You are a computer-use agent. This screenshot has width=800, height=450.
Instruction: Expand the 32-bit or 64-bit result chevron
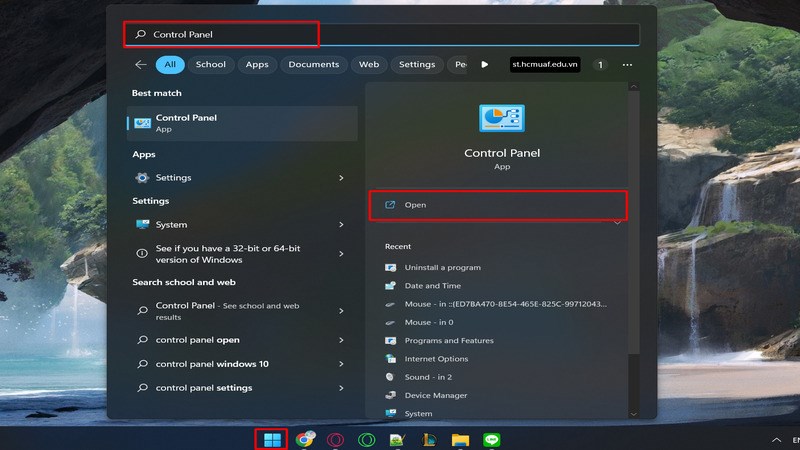coord(341,254)
